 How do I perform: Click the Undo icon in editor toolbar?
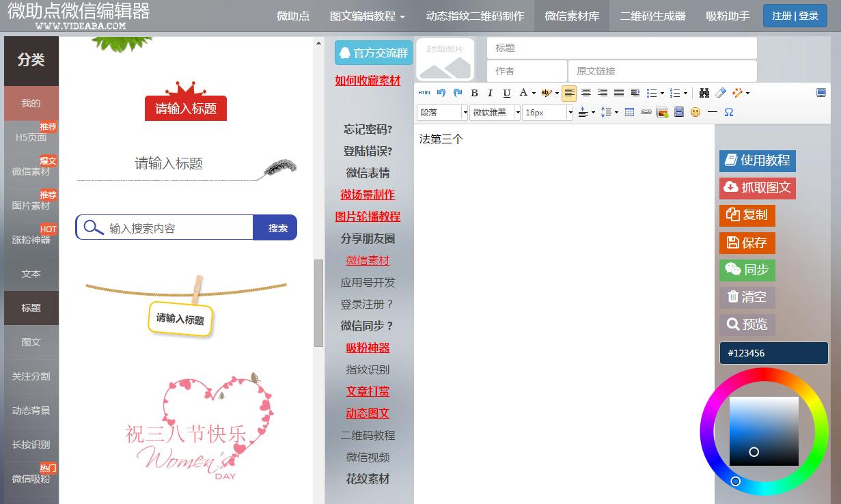point(441,93)
